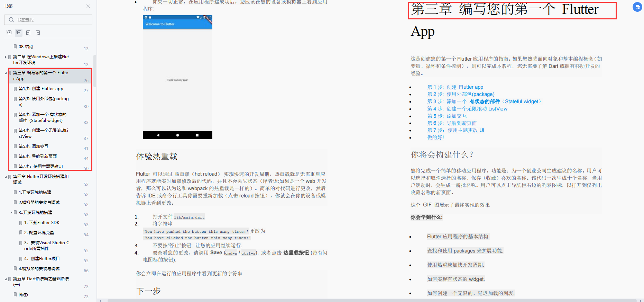
Task: Close the 书签 bookmarks panel
Action: (x=88, y=6)
